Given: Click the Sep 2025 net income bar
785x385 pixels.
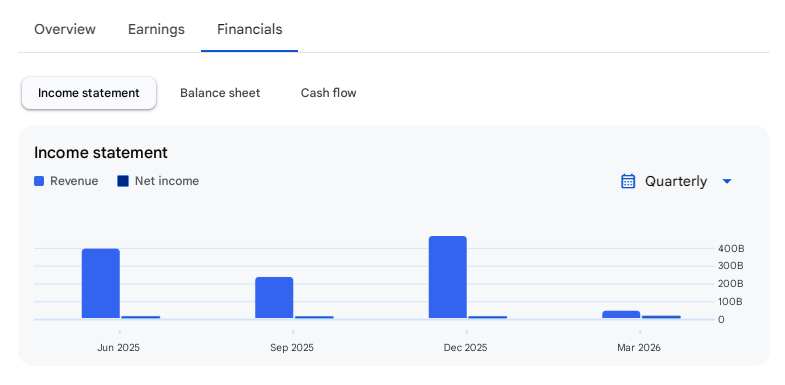Looking at the screenshot, I should coord(314,317).
